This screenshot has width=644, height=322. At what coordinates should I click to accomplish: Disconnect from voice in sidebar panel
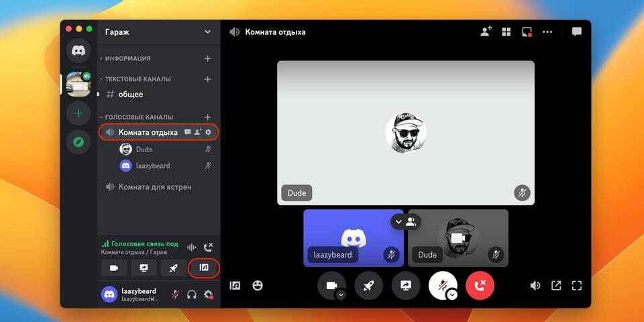208,248
